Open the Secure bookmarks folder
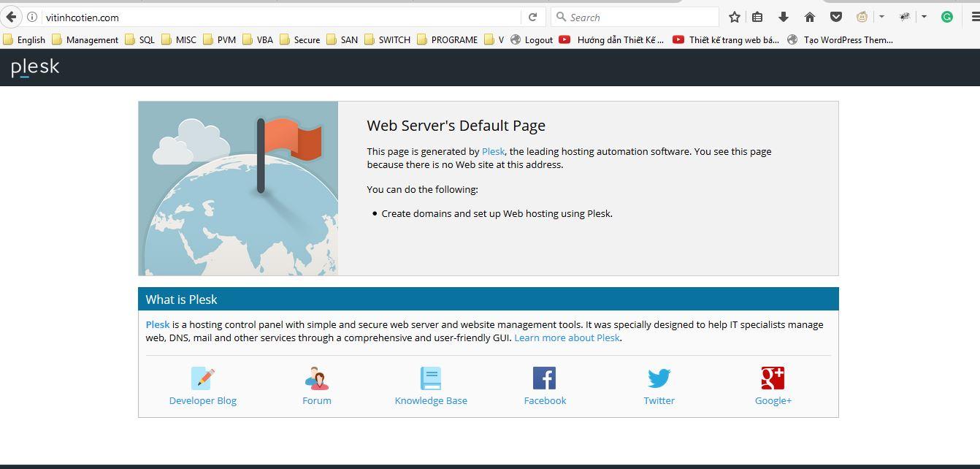 click(x=300, y=39)
